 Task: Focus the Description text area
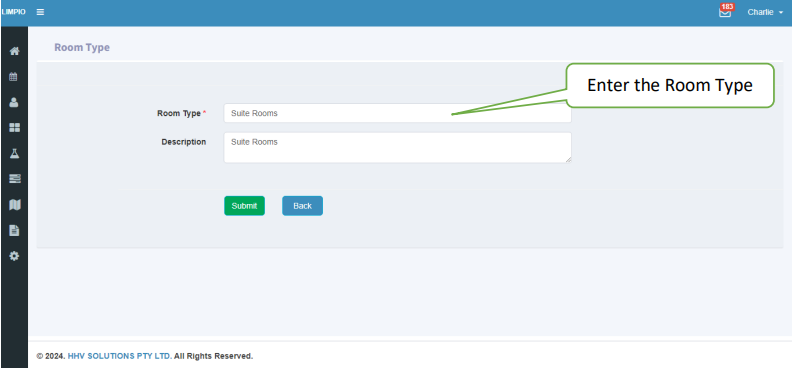click(398, 147)
